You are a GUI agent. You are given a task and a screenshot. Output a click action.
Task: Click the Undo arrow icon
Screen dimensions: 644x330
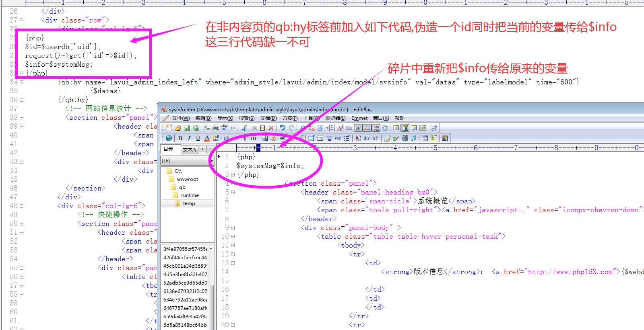coord(282,128)
